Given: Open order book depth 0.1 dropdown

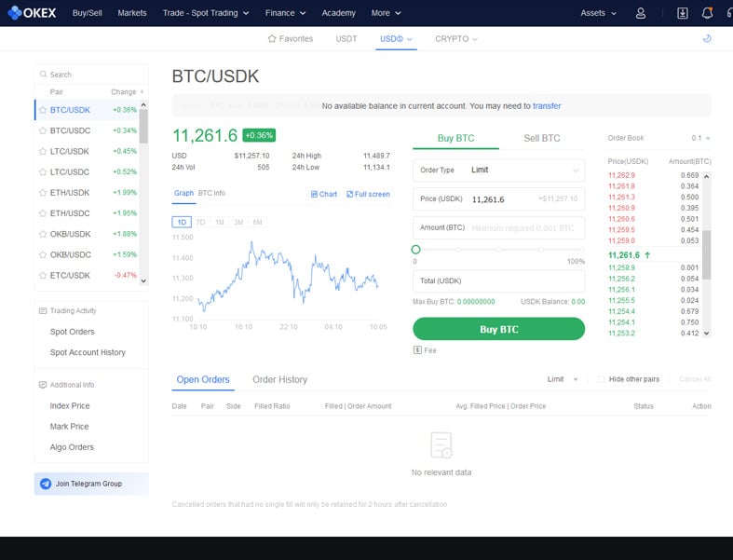Looking at the screenshot, I should click(x=700, y=138).
